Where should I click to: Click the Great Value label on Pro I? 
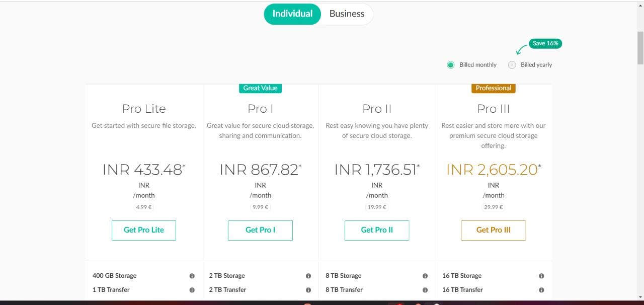tap(260, 88)
